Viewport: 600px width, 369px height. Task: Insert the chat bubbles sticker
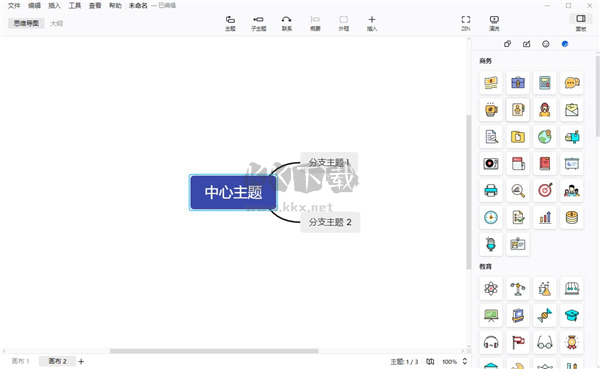[x=572, y=83]
